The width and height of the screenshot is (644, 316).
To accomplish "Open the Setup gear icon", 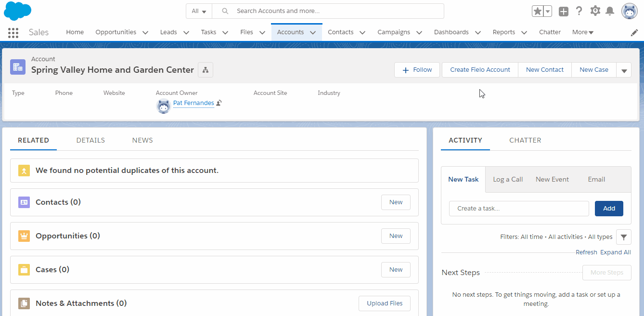I will coord(595,11).
